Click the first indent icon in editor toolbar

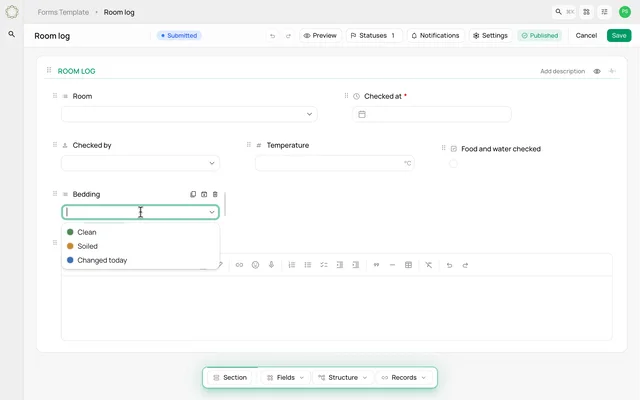point(340,265)
